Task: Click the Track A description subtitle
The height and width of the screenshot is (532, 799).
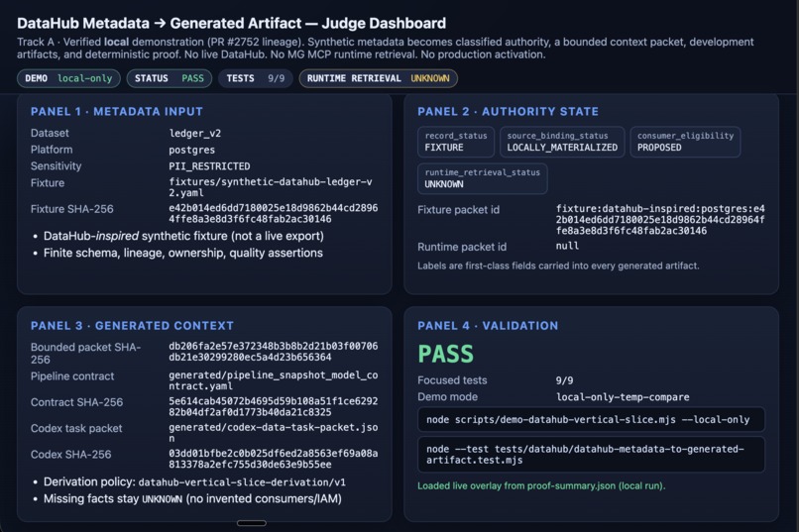Action: click(x=386, y=49)
